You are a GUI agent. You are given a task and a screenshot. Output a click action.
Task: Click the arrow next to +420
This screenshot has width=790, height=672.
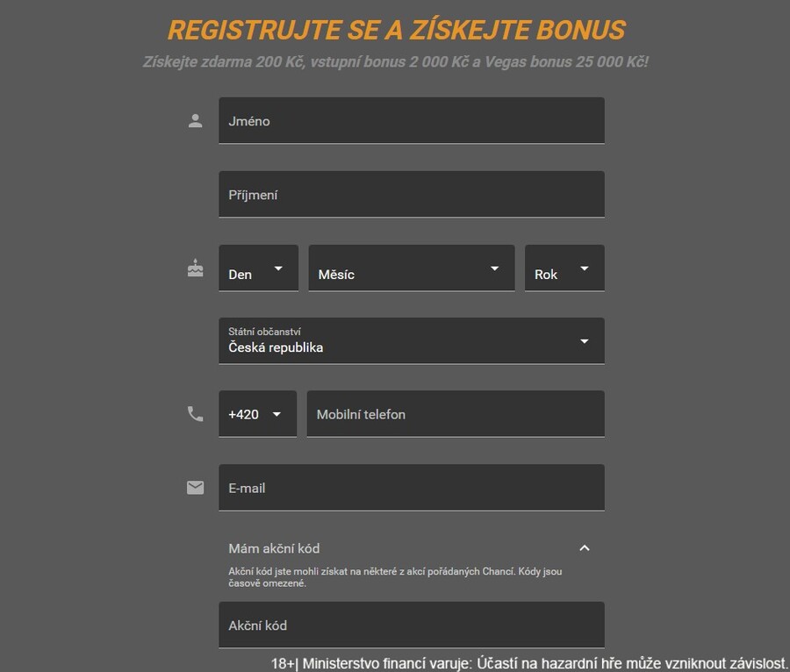pos(276,414)
